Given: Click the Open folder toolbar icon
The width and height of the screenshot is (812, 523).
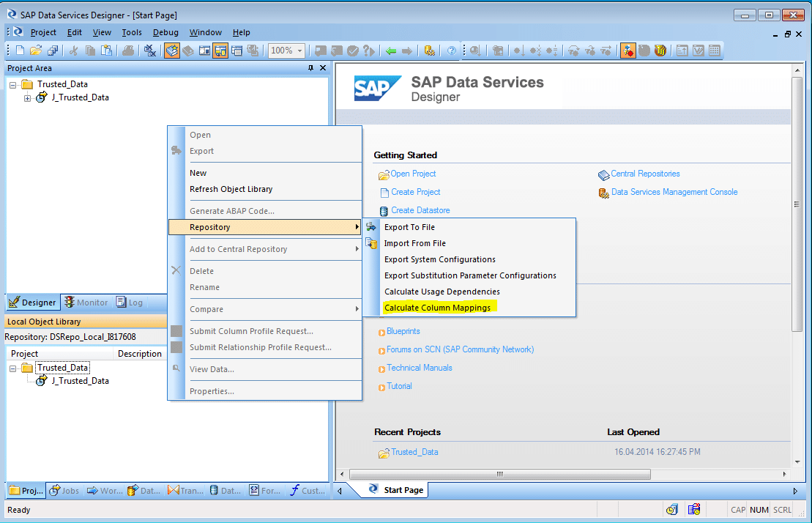Looking at the screenshot, I should coord(36,51).
